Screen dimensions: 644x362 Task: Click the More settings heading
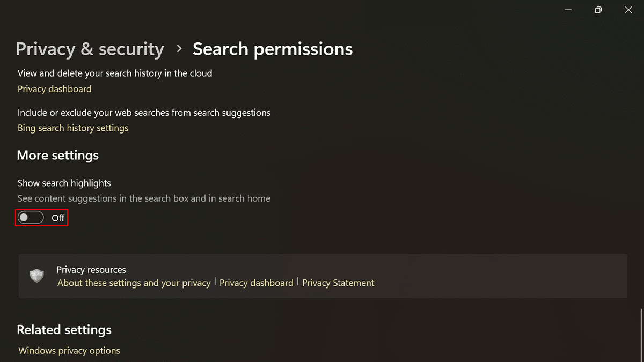pos(57,156)
